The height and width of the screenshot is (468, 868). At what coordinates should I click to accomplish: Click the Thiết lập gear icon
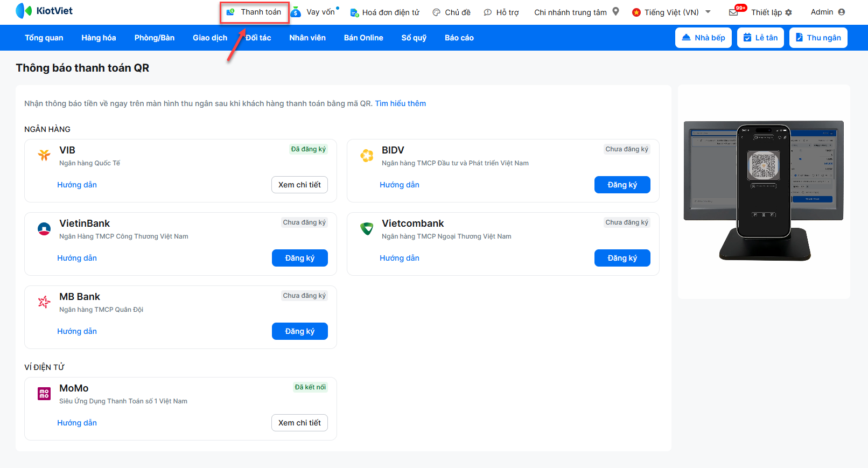789,12
